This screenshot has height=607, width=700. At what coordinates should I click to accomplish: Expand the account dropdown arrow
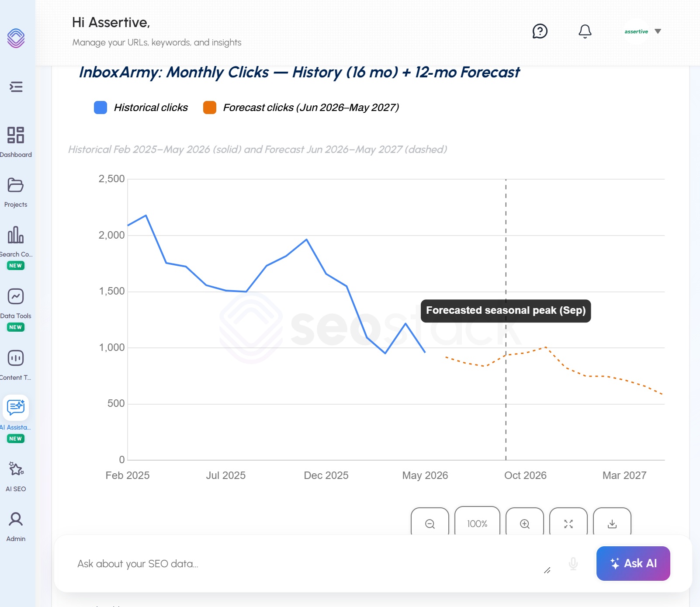click(658, 31)
